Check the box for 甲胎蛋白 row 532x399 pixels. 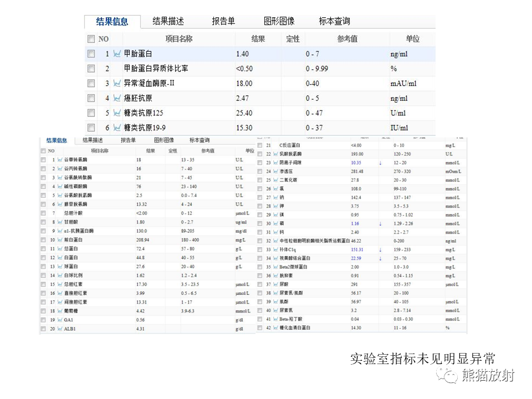(x=91, y=54)
